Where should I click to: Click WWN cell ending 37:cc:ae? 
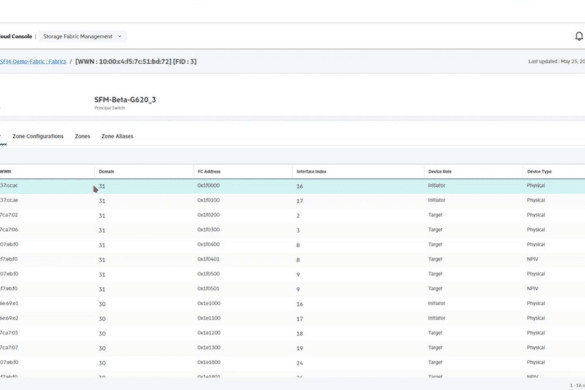(9, 200)
